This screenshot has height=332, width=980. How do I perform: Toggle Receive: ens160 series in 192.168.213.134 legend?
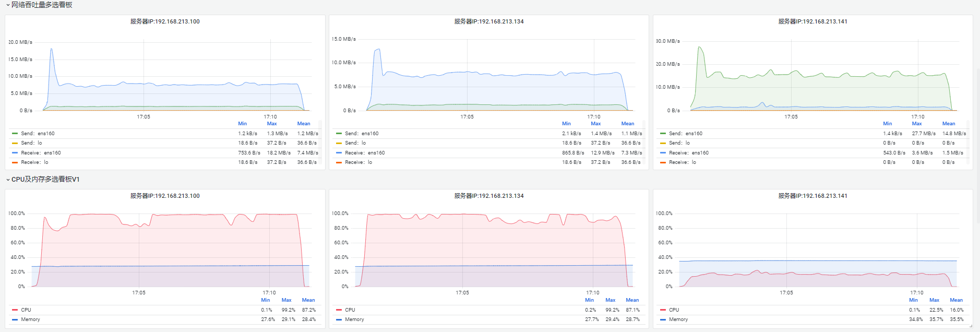365,153
